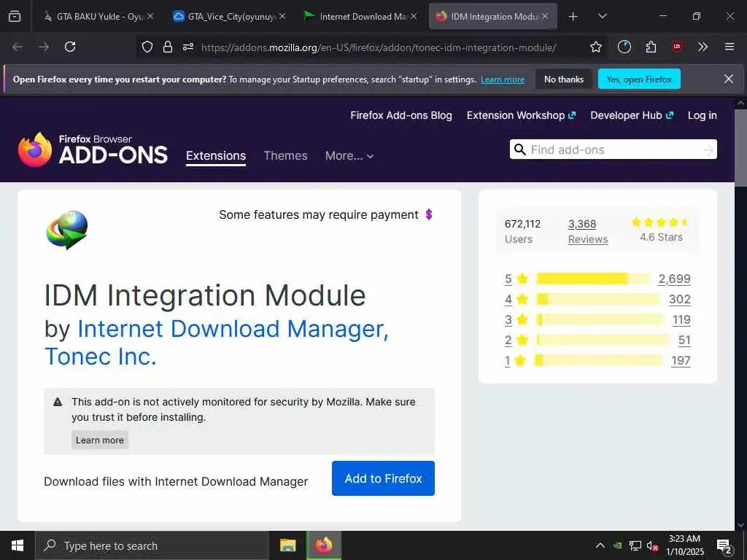Open a new tab with the plus button
Screen dimensions: 747x560
click(x=573, y=17)
